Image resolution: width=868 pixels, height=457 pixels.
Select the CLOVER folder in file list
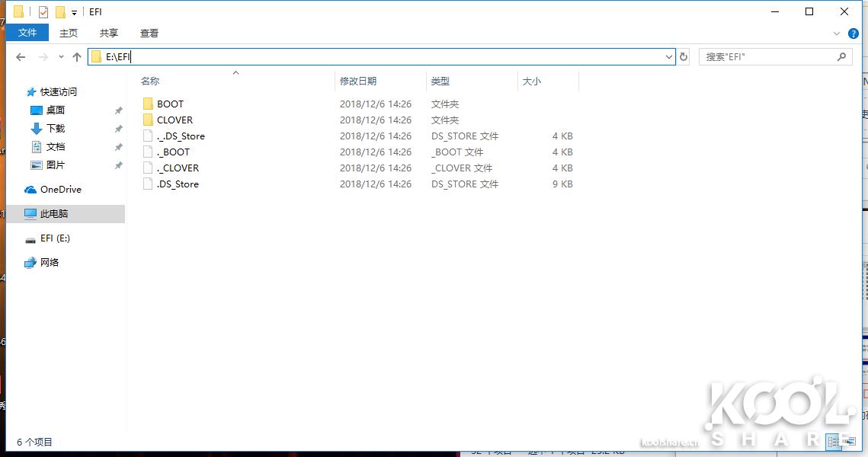pos(174,120)
